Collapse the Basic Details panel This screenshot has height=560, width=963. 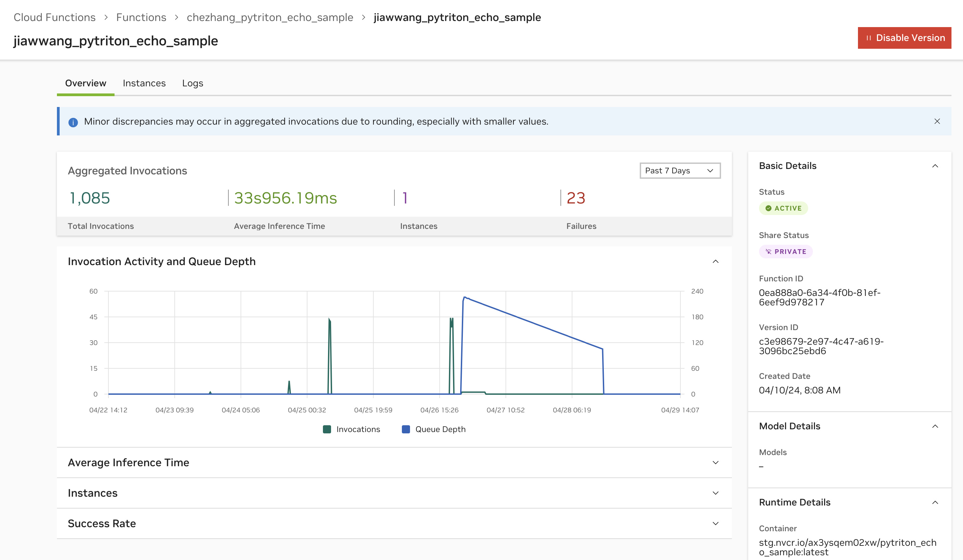click(x=935, y=166)
